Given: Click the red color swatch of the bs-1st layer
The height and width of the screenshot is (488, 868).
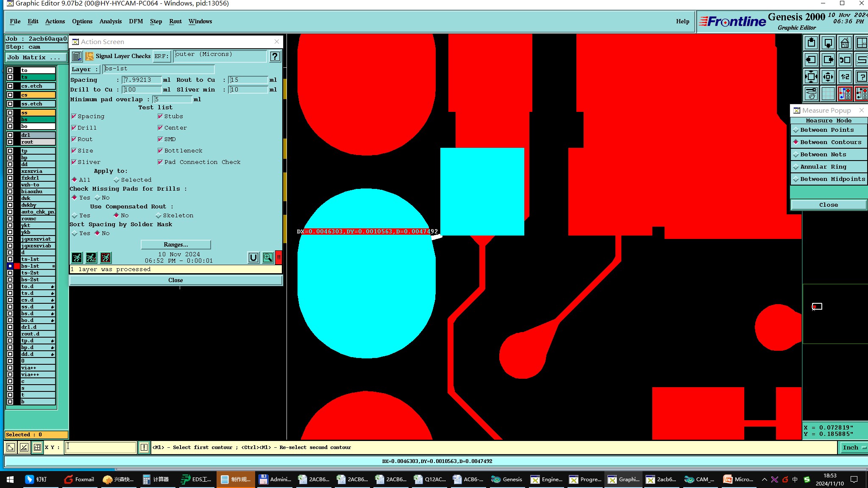Looking at the screenshot, I should point(17,266).
